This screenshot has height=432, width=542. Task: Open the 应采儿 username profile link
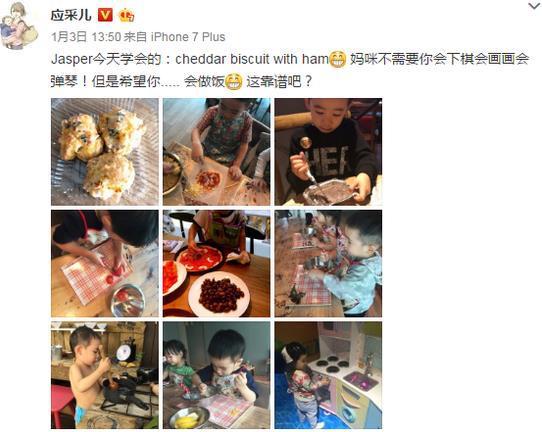click(71, 16)
